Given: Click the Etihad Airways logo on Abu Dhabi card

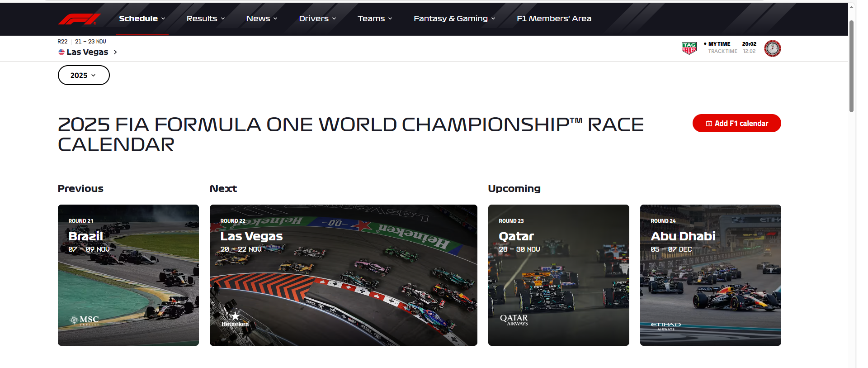Looking at the screenshot, I should tap(665, 326).
